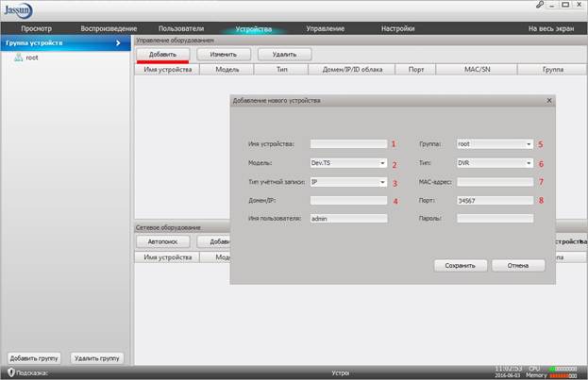Click the Jassun logo

(18, 10)
